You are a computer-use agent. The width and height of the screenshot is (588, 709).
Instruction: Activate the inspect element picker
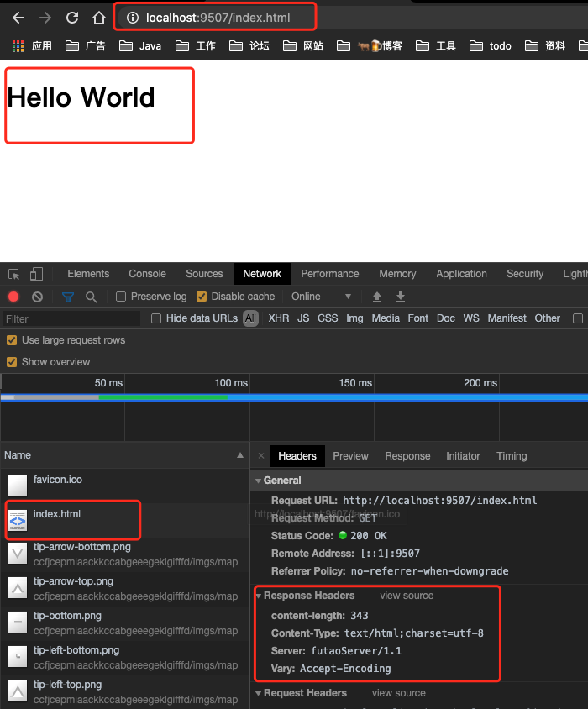click(x=14, y=274)
